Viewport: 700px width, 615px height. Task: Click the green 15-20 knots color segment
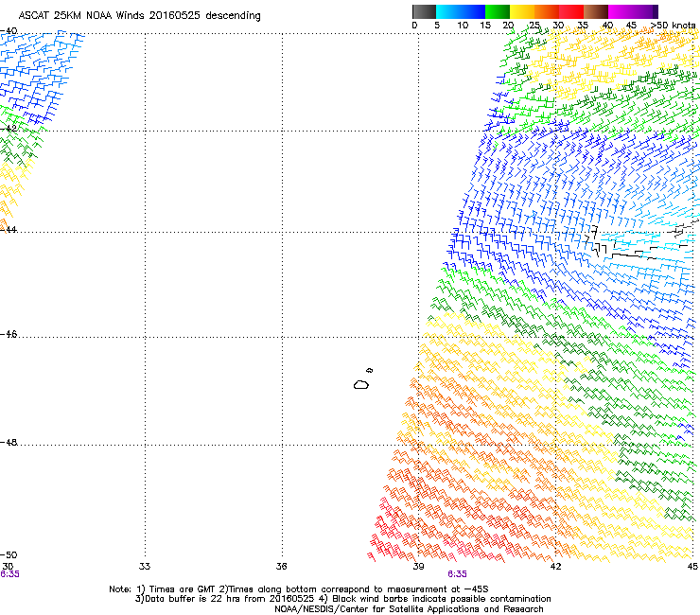[x=498, y=11]
